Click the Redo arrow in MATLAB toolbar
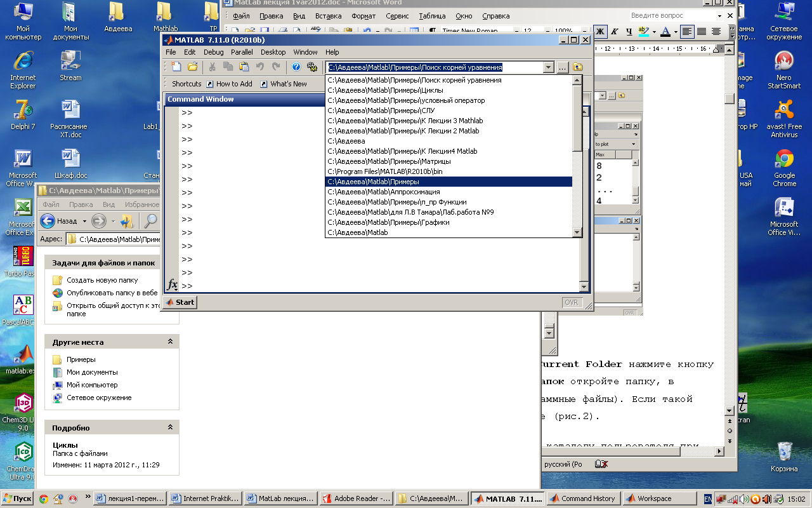This screenshot has width=812, height=508. (x=276, y=67)
